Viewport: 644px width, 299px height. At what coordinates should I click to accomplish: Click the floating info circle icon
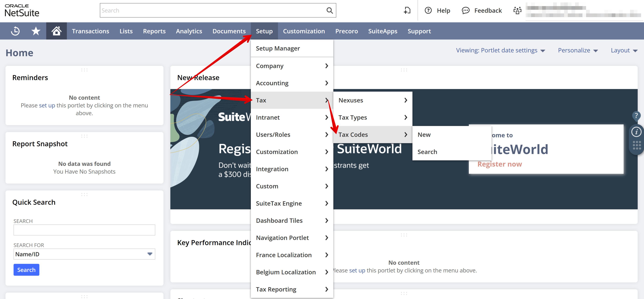[x=636, y=132]
